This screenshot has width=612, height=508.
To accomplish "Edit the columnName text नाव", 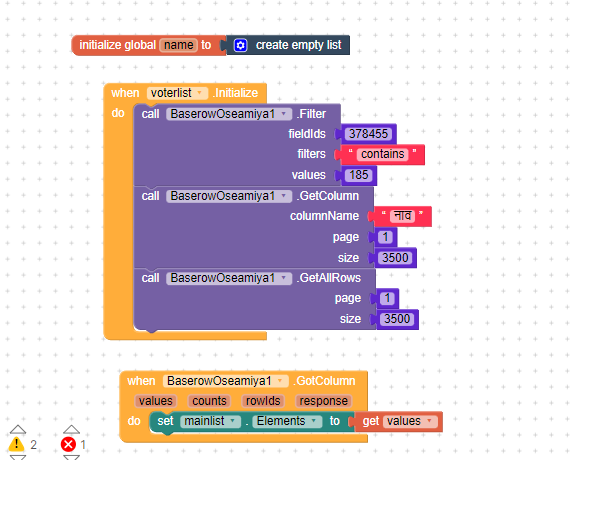I will pyautogui.click(x=402, y=216).
